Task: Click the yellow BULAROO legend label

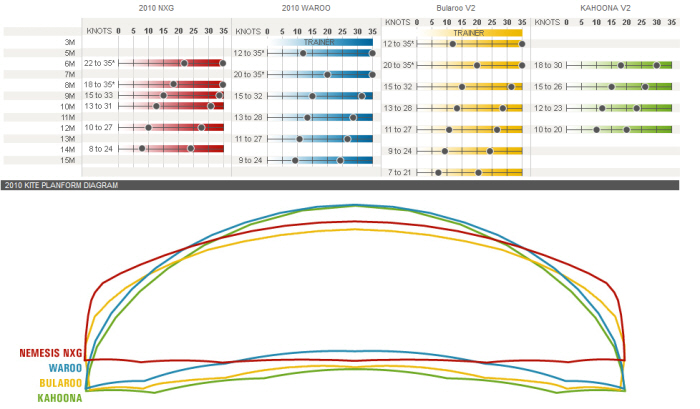Action: [61, 383]
